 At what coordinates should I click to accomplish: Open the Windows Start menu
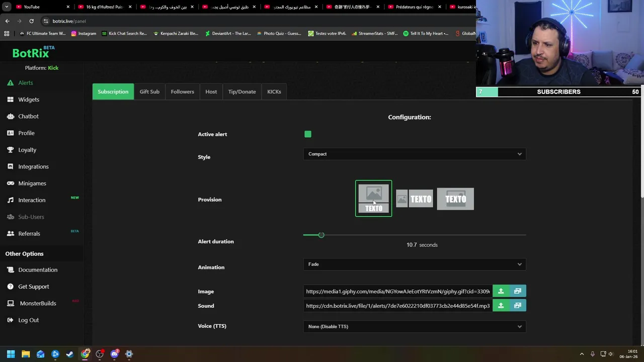pyautogui.click(x=11, y=354)
